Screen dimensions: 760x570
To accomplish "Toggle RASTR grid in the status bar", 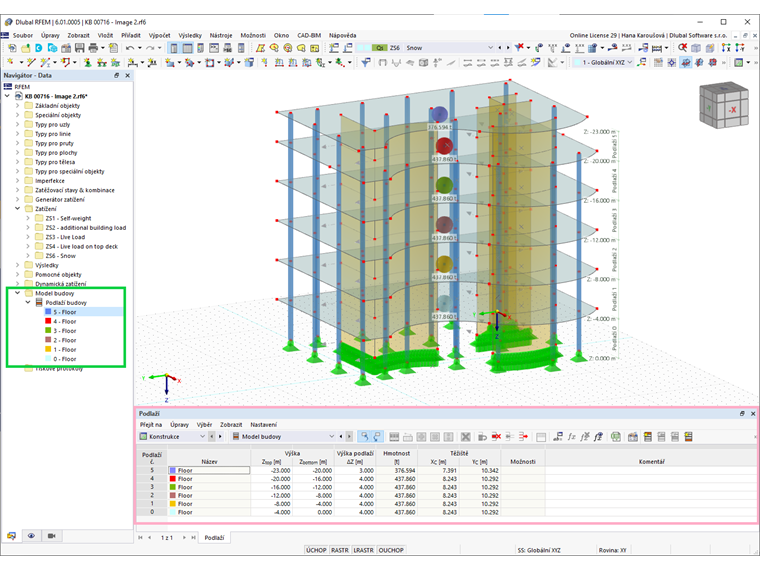I will (x=340, y=550).
